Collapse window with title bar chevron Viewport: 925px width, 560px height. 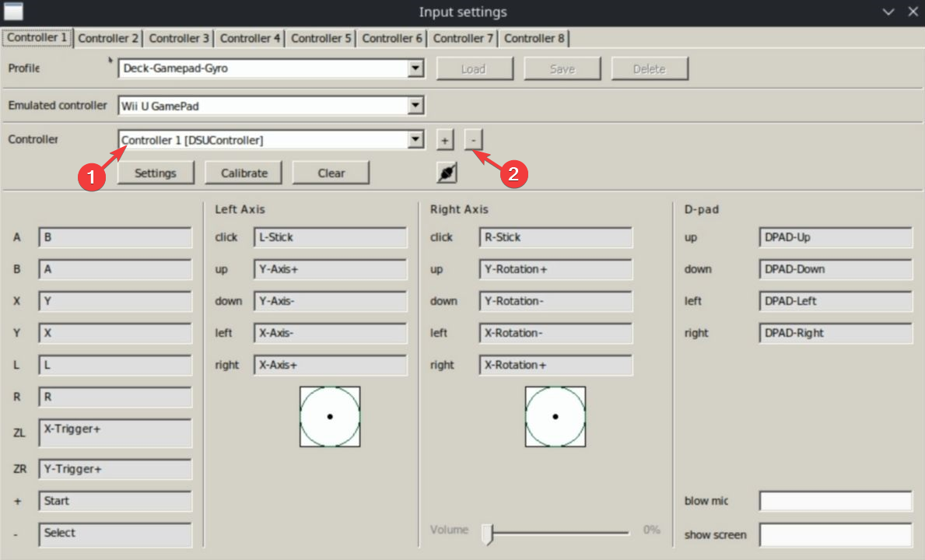coord(888,12)
